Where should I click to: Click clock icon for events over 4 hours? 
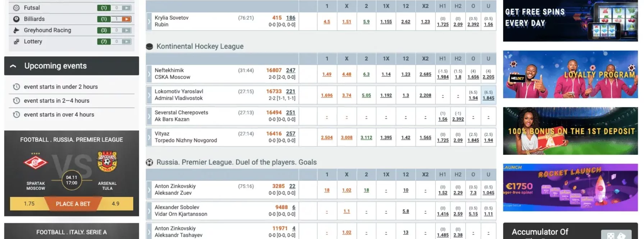(x=16, y=115)
